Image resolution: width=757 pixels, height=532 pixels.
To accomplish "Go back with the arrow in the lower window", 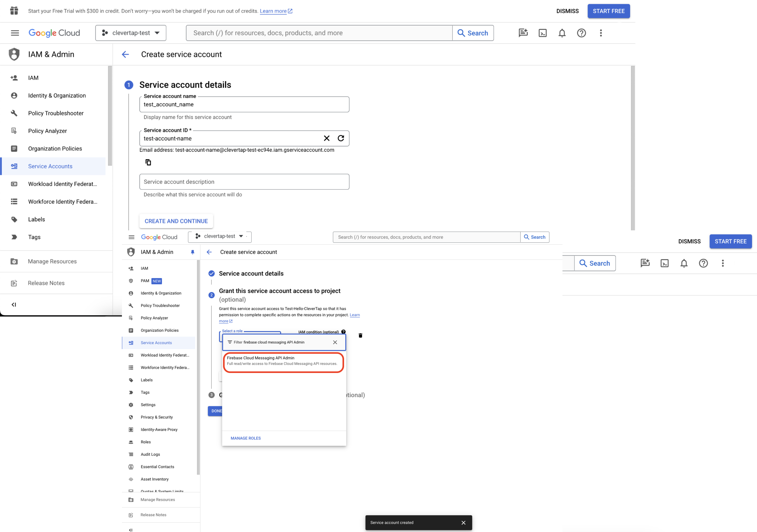I will point(209,252).
